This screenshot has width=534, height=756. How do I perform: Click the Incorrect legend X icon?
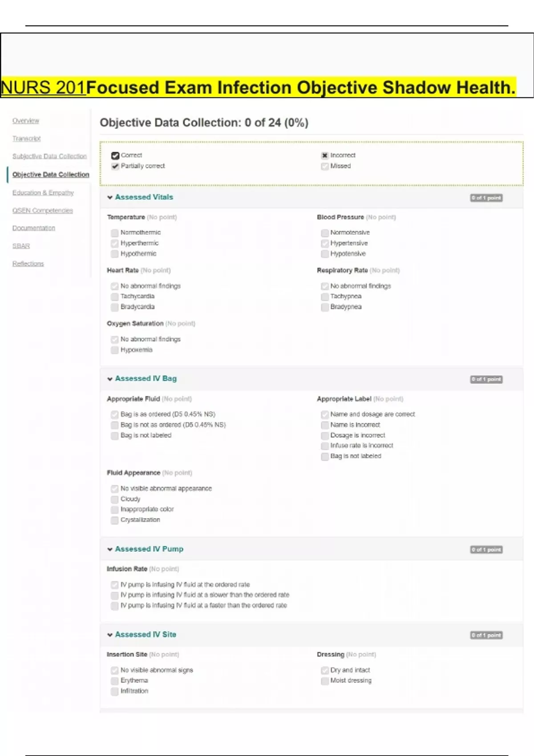click(325, 156)
